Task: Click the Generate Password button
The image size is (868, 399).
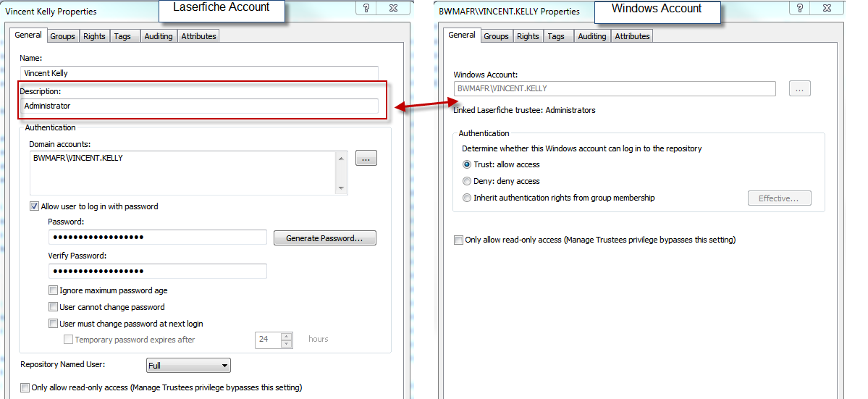Action: click(325, 238)
